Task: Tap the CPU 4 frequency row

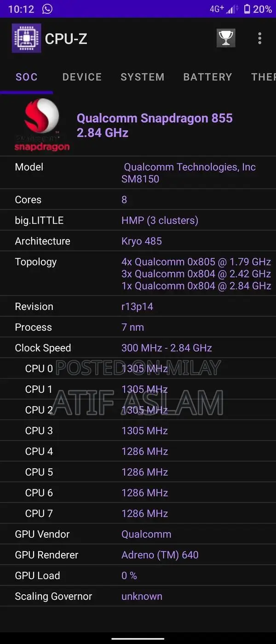Action: pyautogui.click(x=138, y=452)
